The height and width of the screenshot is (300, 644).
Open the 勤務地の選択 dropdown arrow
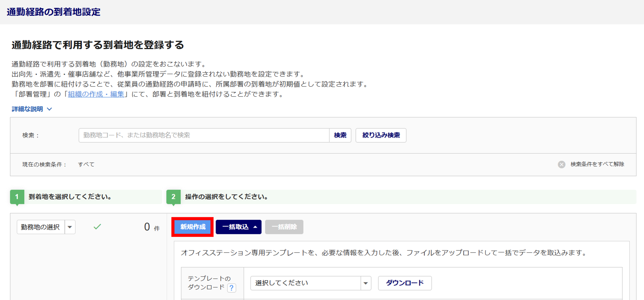70,227
